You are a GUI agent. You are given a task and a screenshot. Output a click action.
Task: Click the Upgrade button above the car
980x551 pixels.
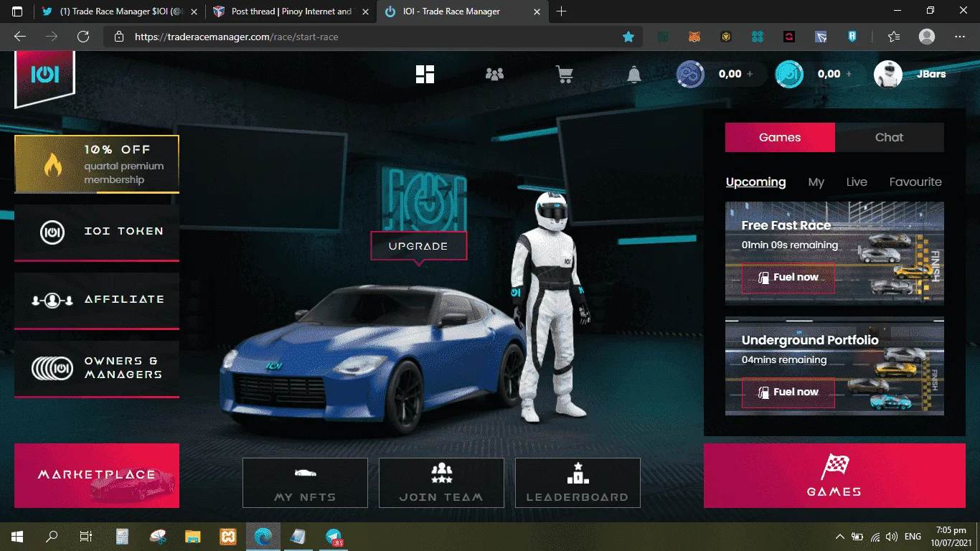pyautogui.click(x=418, y=246)
